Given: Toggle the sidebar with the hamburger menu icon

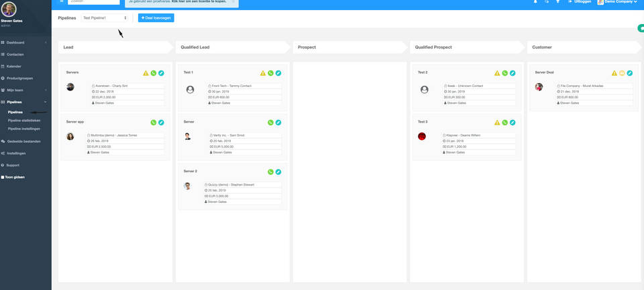Looking at the screenshot, I should (x=62, y=2).
